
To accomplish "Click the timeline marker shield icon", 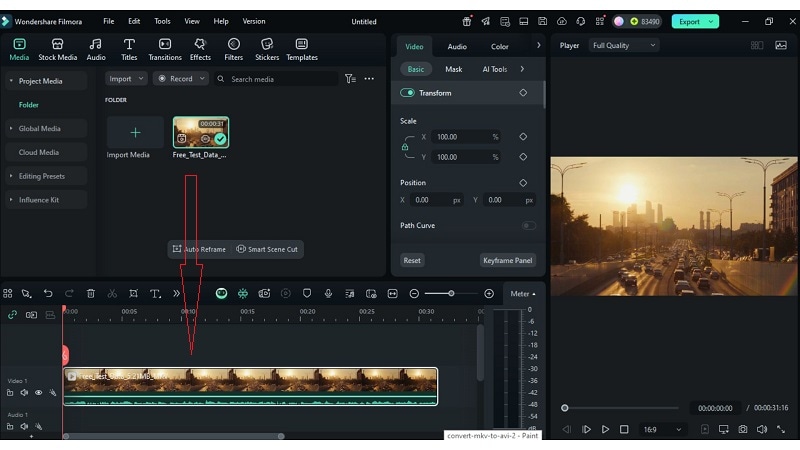I will (x=307, y=293).
